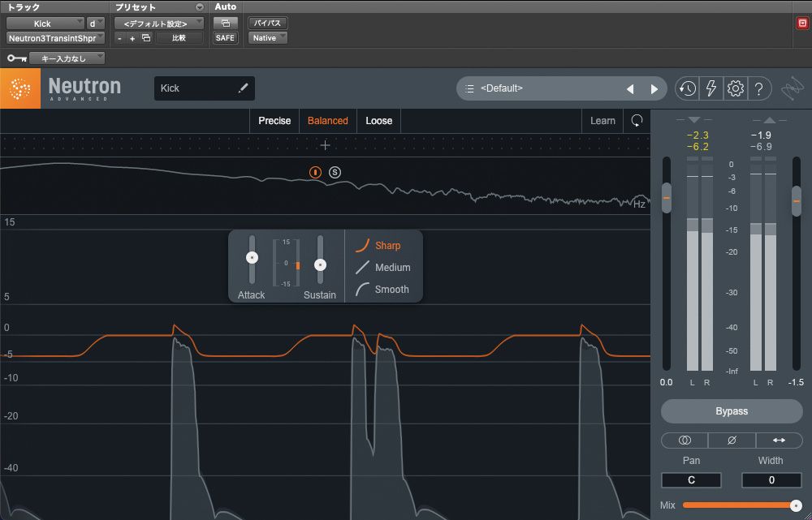Viewport: 812px width, 520px height.
Task: Click the Width value field 0
Action: pyautogui.click(x=771, y=480)
